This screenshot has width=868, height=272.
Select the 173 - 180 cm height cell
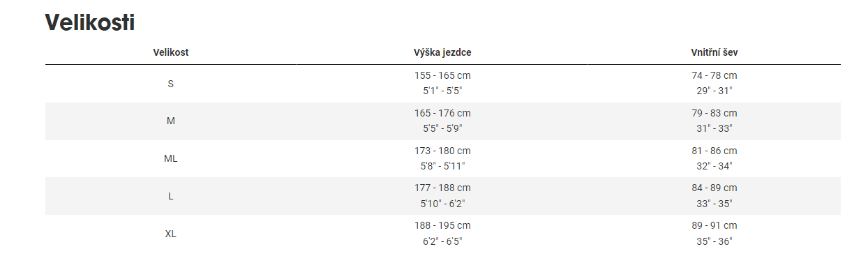442,158
